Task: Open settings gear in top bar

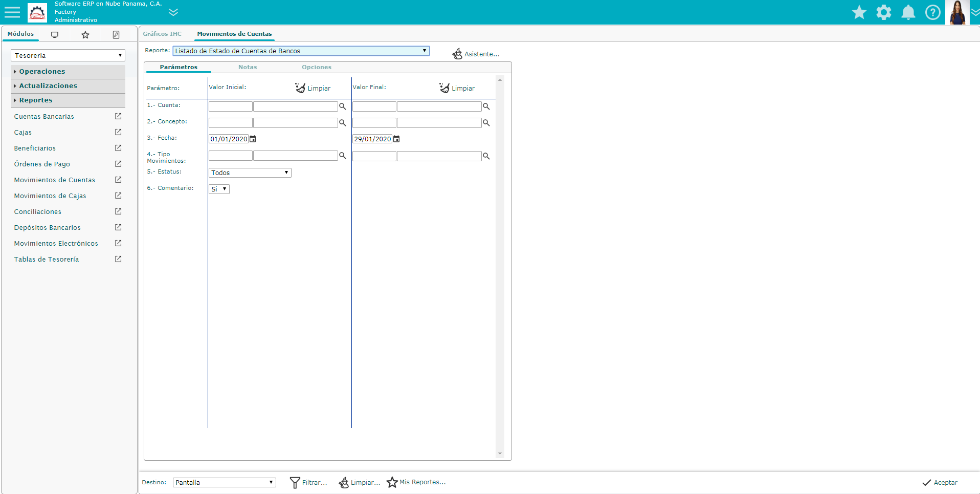Action: tap(883, 12)
